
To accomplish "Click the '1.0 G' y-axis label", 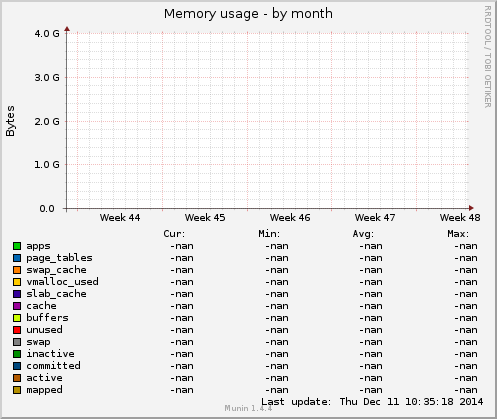I will (x=47, y=165).
